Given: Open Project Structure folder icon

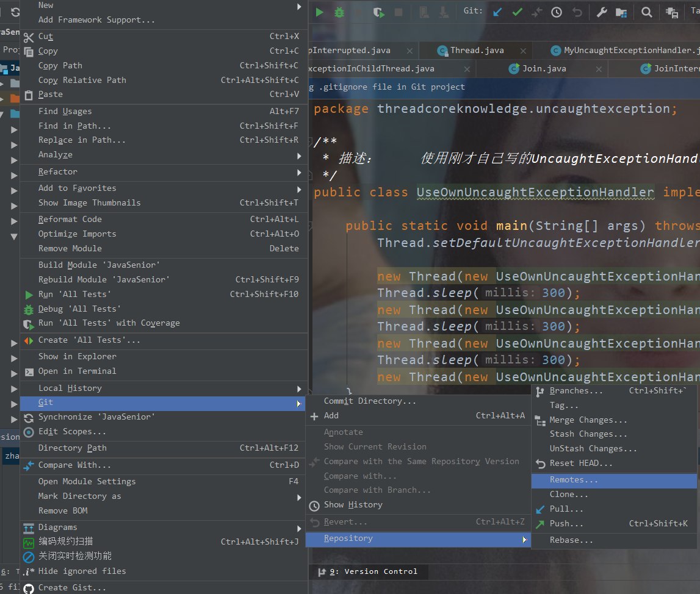Looking at the screenshot, I should click(x=621, y=12).
